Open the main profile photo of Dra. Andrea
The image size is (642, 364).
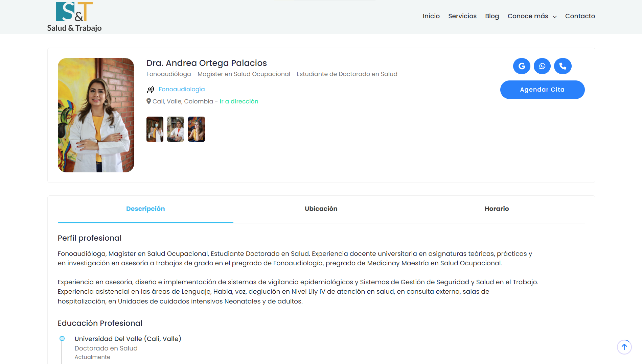[x=96, y=115]
